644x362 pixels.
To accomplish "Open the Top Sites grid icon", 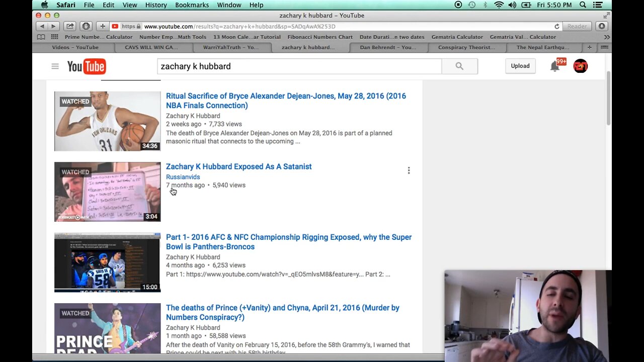I will (54, 37).
